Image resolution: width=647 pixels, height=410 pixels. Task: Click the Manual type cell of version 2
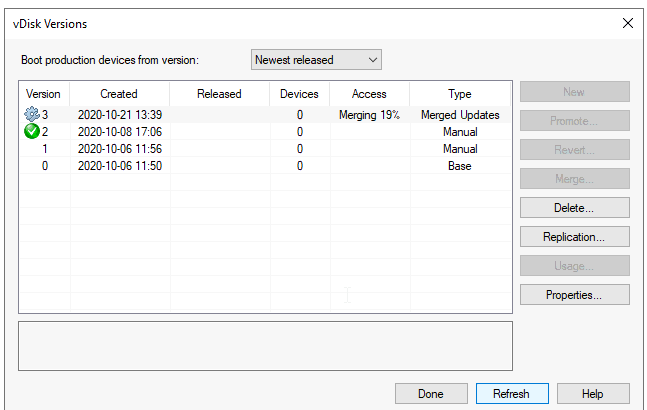click(x=460, y=132)
